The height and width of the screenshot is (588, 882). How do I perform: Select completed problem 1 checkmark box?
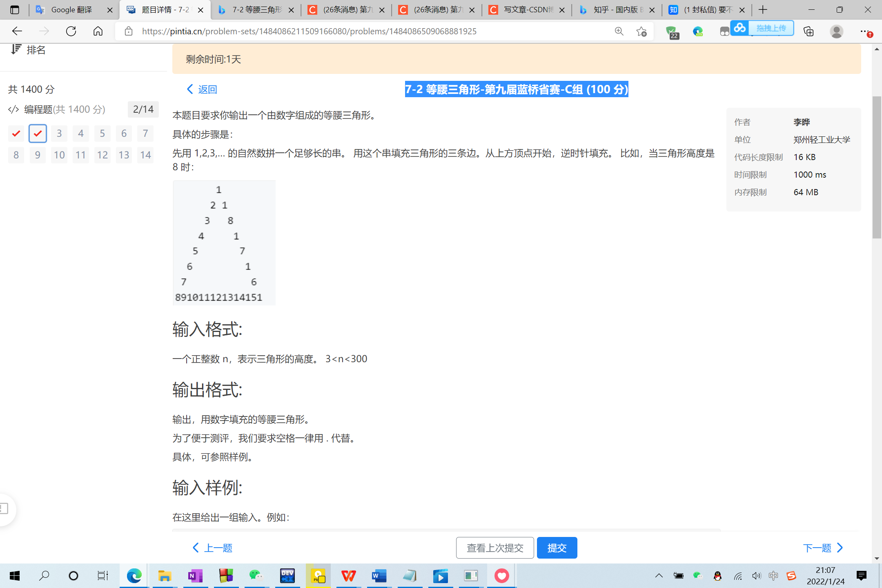pyautogui.click(x=16, y=134)
